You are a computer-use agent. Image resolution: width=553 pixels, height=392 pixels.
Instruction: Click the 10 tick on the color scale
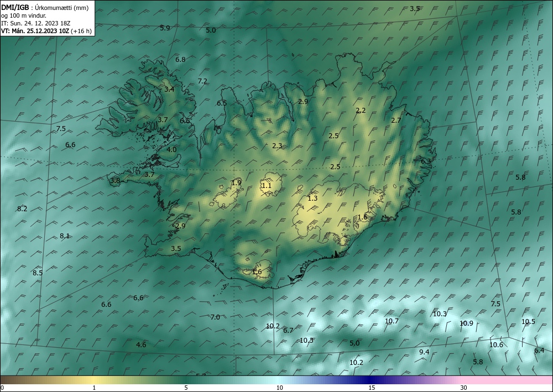[x=279, y=388]
